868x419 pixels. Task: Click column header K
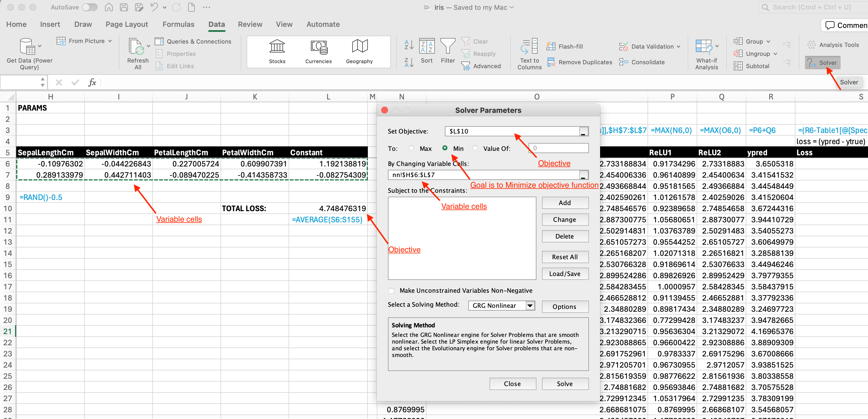click(255, 97)
